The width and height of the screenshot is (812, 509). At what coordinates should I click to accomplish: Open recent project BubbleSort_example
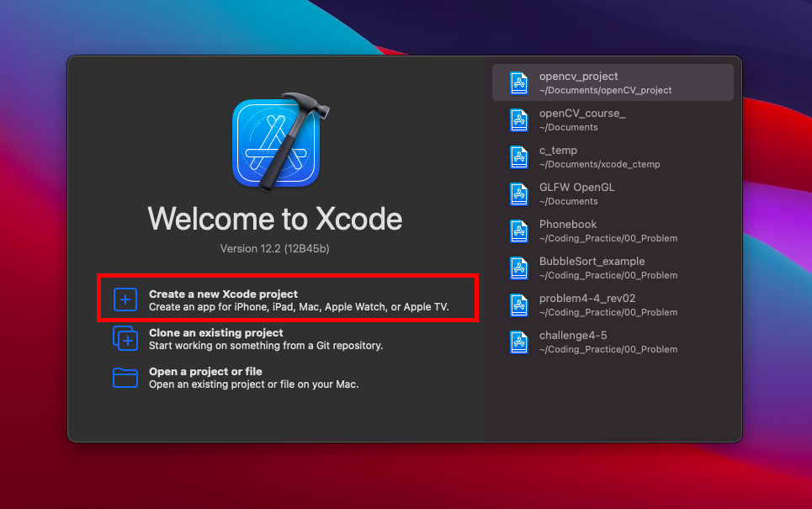click(x=613, y=268)
